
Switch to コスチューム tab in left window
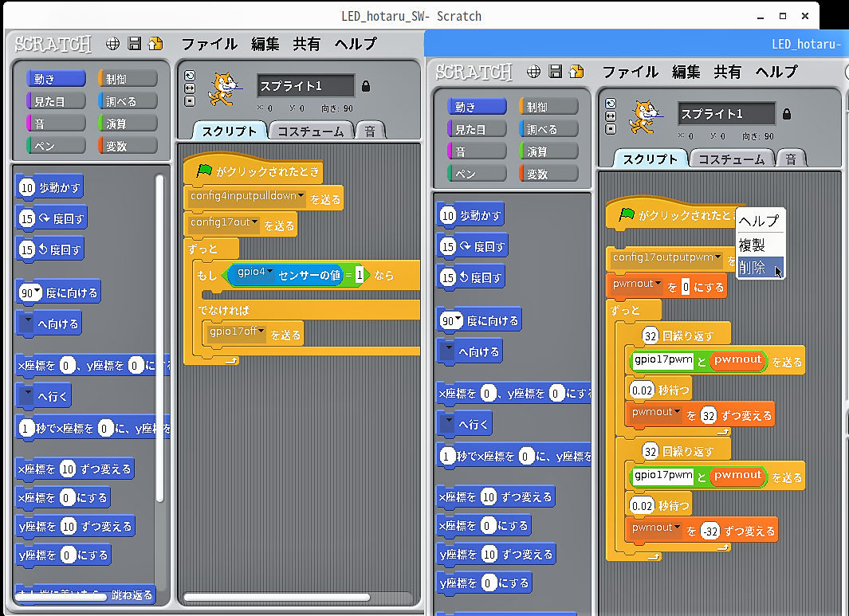[311, 131]
